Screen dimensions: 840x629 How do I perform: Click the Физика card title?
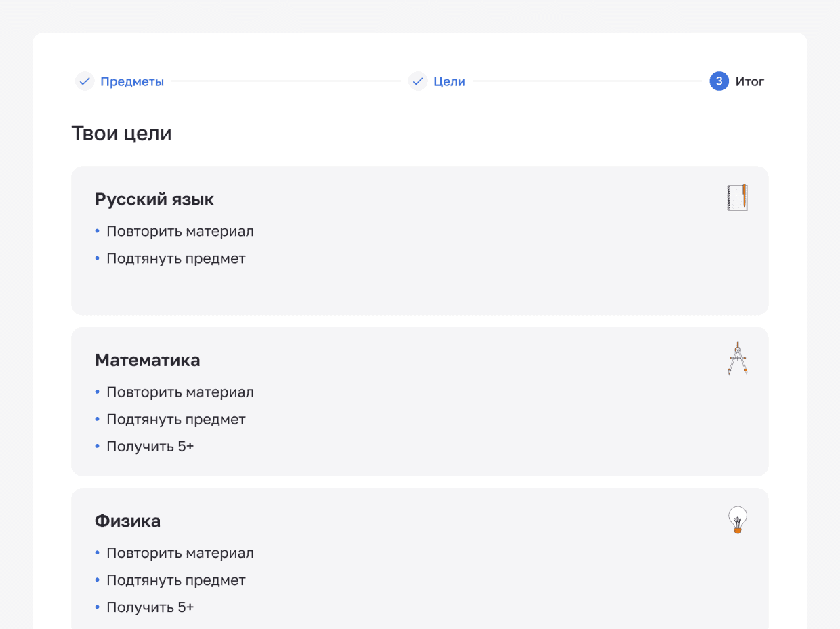tap(128, 521)
